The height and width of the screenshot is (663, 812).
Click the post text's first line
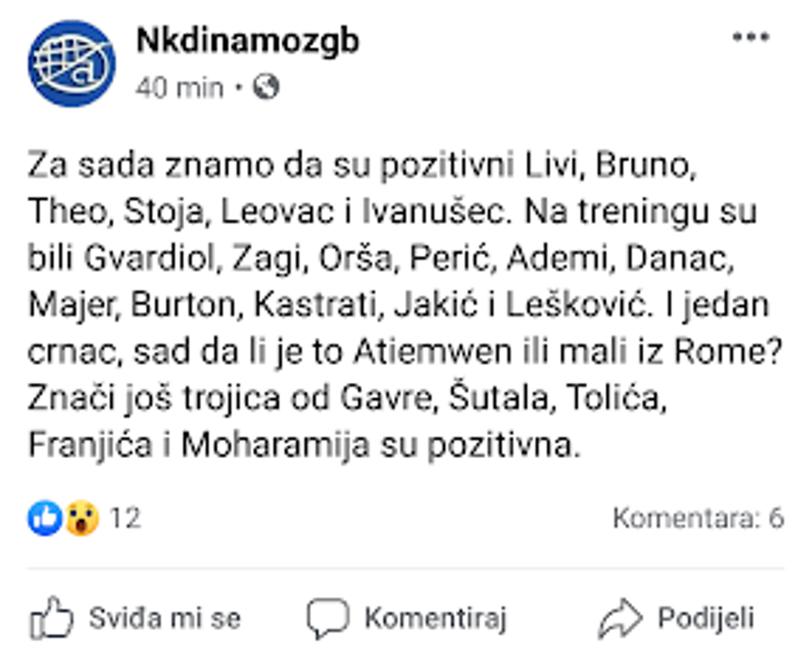click(362, 164)
